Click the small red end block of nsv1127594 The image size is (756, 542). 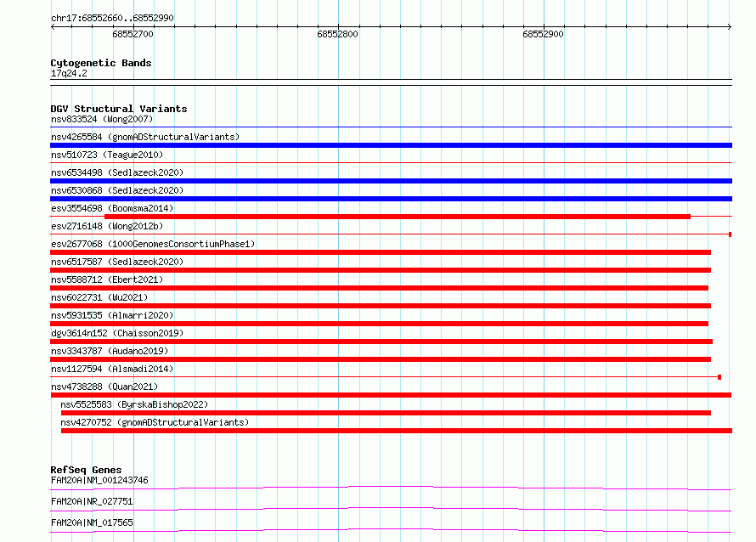click(719, 377)
